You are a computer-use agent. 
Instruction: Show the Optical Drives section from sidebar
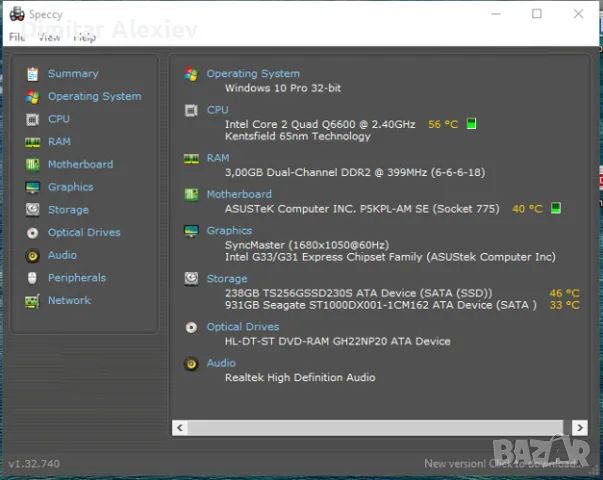[84, 232]
